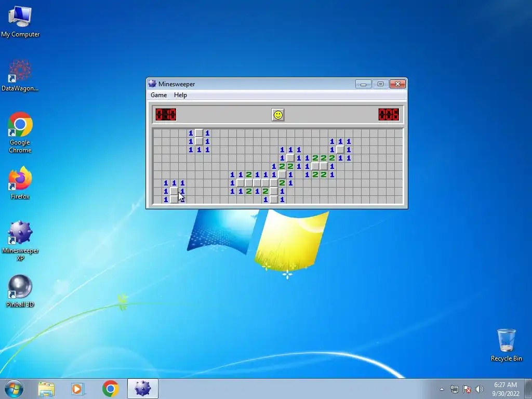Screen dimensions: 532x399
Task: Click the volume speaker tray icon
Action: tap(480, 389)
